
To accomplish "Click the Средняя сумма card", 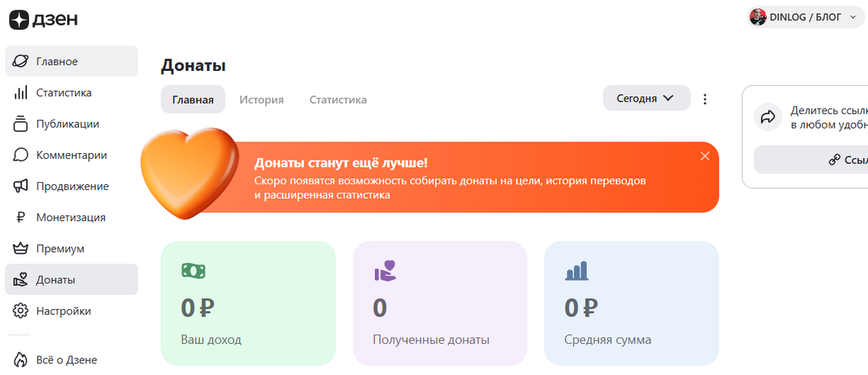I will pos(631,303).
